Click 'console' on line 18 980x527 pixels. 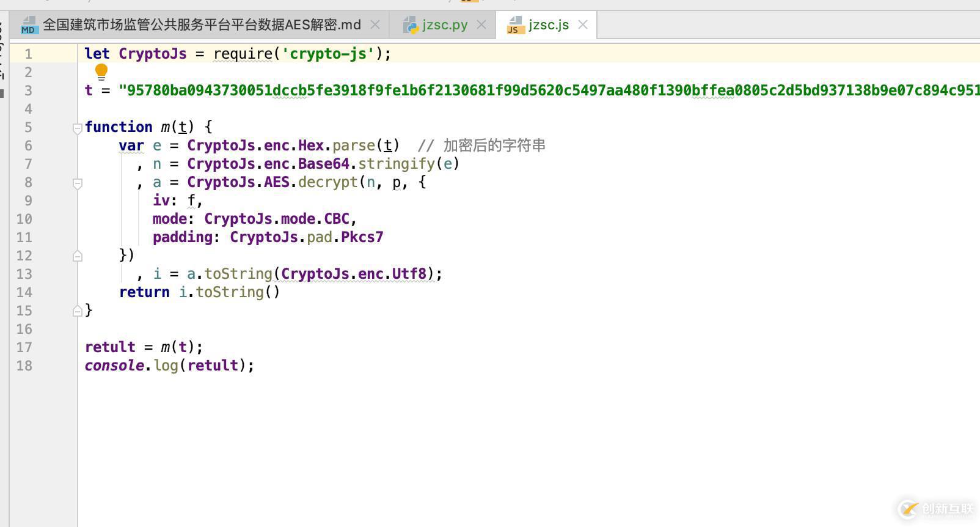114,366
